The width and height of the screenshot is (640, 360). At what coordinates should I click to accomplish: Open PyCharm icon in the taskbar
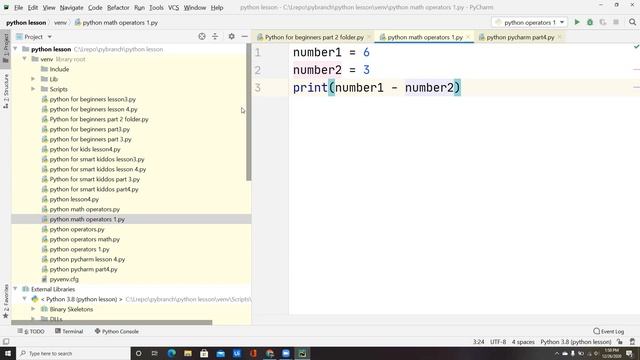tap(302, 353)
